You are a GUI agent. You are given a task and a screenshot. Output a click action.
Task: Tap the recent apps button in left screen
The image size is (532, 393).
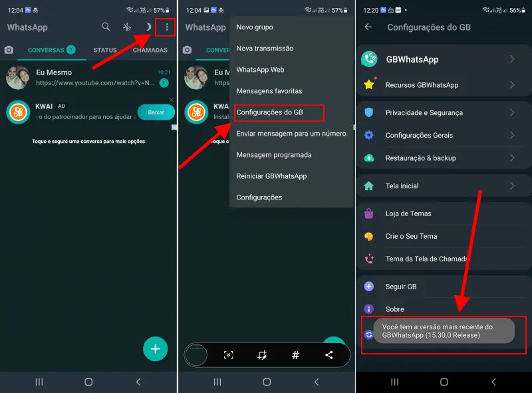[x=39, y=382]
